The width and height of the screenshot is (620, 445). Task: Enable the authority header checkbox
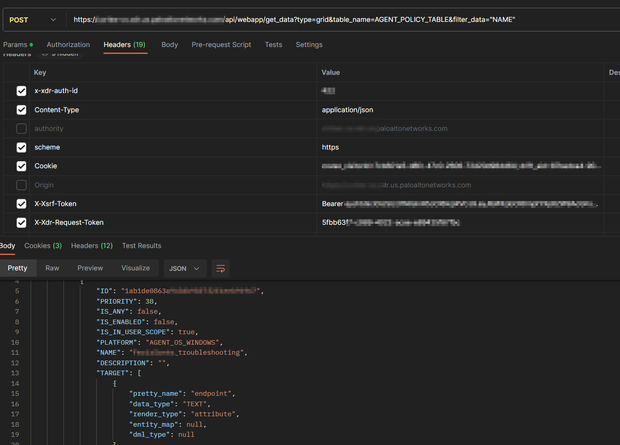click(22, 129)
